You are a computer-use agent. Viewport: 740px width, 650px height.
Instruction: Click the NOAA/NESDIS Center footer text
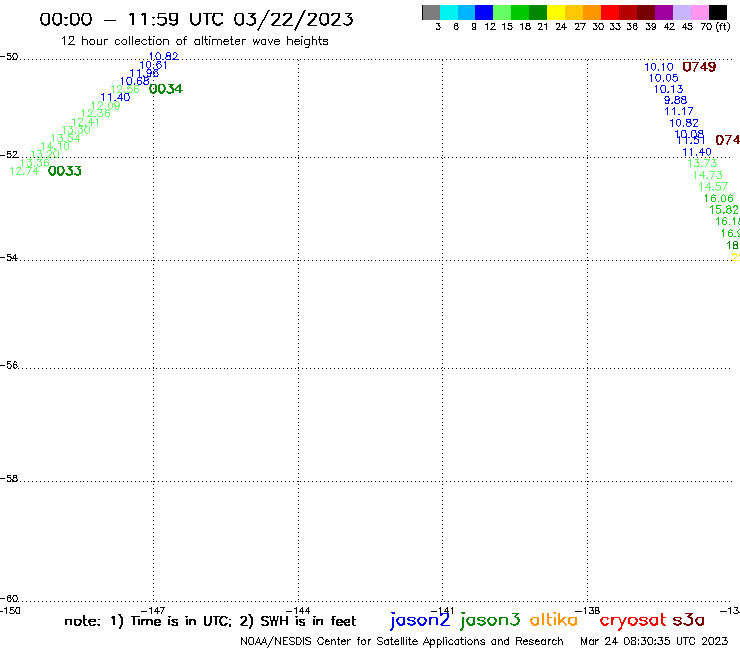coord(402,642)
